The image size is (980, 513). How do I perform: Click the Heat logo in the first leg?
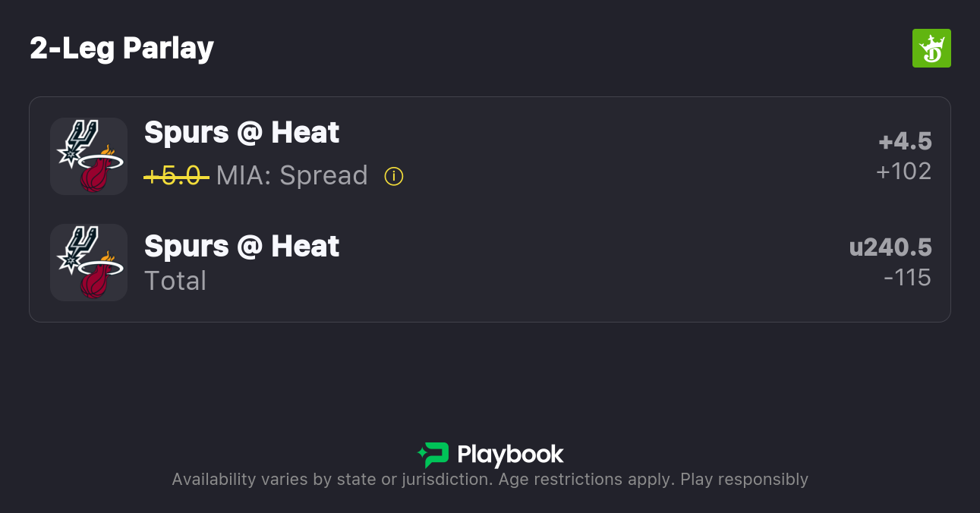pyautogui.click(x=99, y=171)
